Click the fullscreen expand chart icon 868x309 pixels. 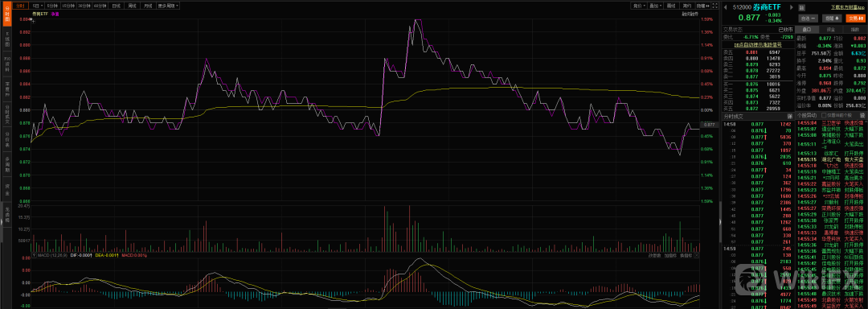[x=714, y=6]
